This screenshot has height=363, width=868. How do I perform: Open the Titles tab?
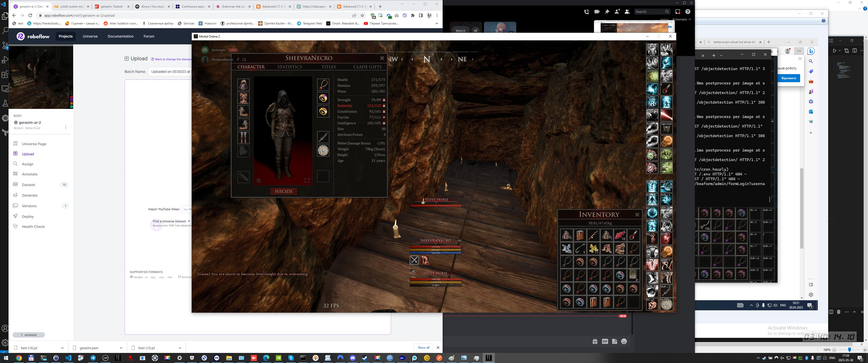pyautogui.click(x=329, y=67)
